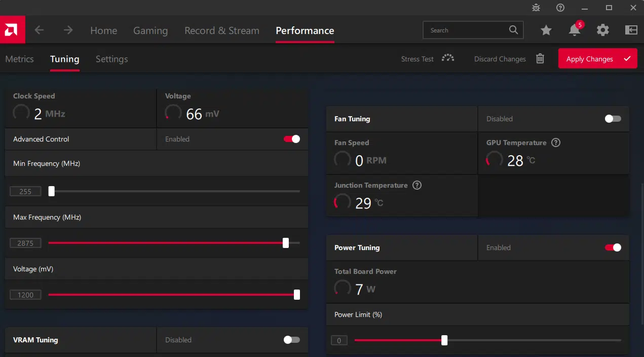This screenshot has width=644, height=357.
Task: Click the search magnifier icon
Action: tap(513, 30)
